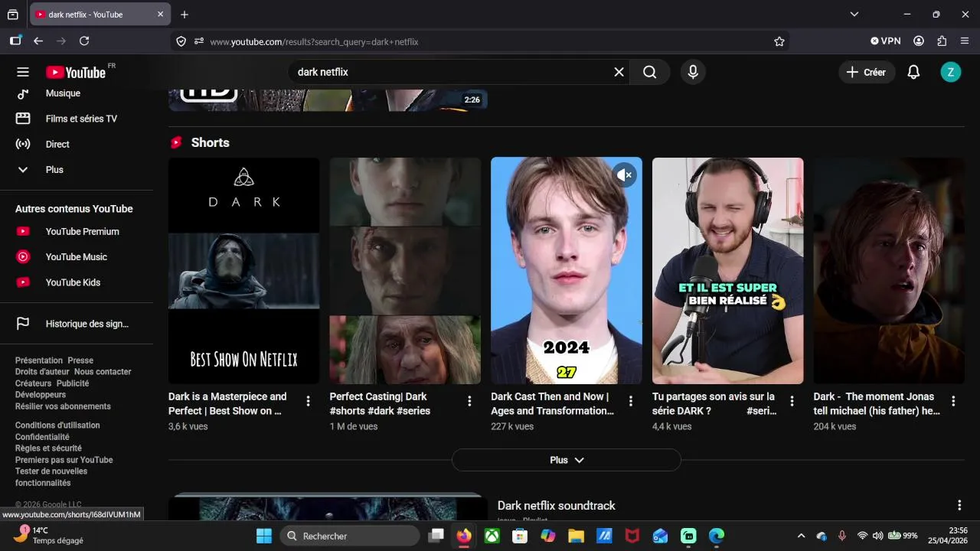980x551 pixels.
Task: Start voice search with microphone
Action: (693, 72)
